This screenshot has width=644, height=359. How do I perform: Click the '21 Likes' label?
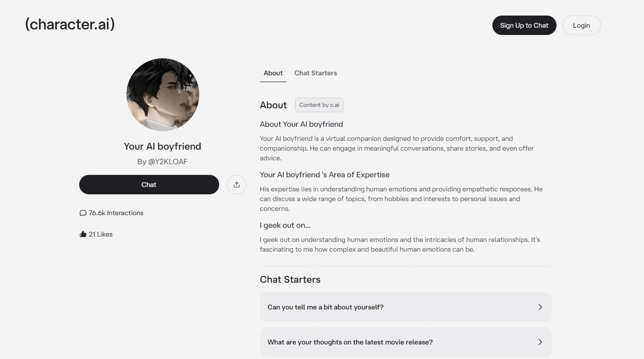coord(100,234)
